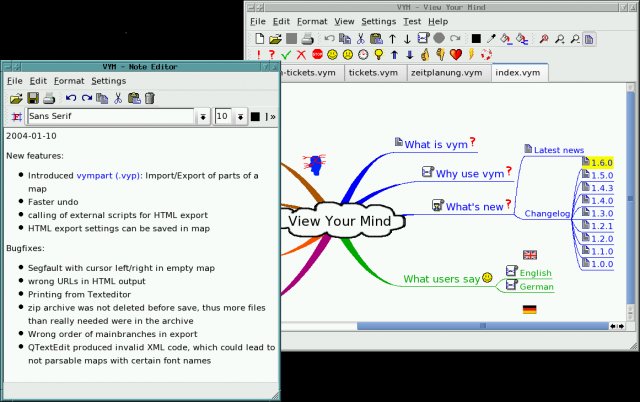The image size is (640, 402).
Task: Select the German branch under What users say
Action: coord(536,287)
